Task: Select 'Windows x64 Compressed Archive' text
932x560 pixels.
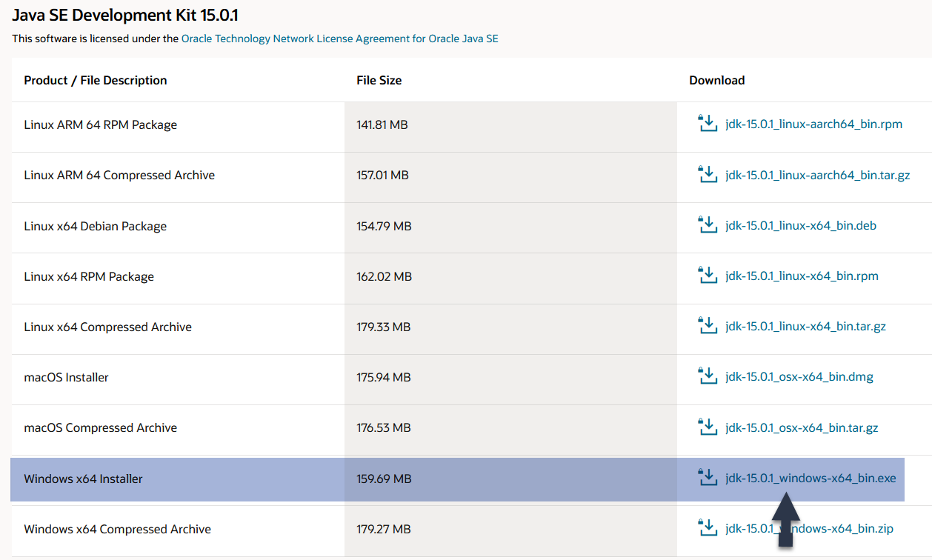Action: pyautogui.click(x=118, y=530)
